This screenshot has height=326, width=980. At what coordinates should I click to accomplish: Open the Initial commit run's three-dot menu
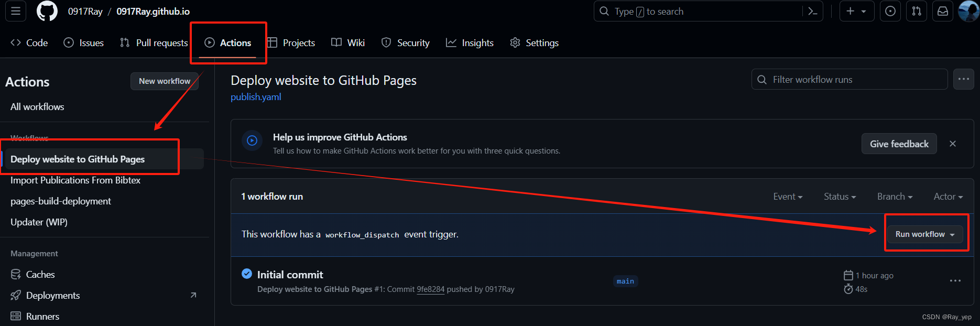click(x=955, y=281)
